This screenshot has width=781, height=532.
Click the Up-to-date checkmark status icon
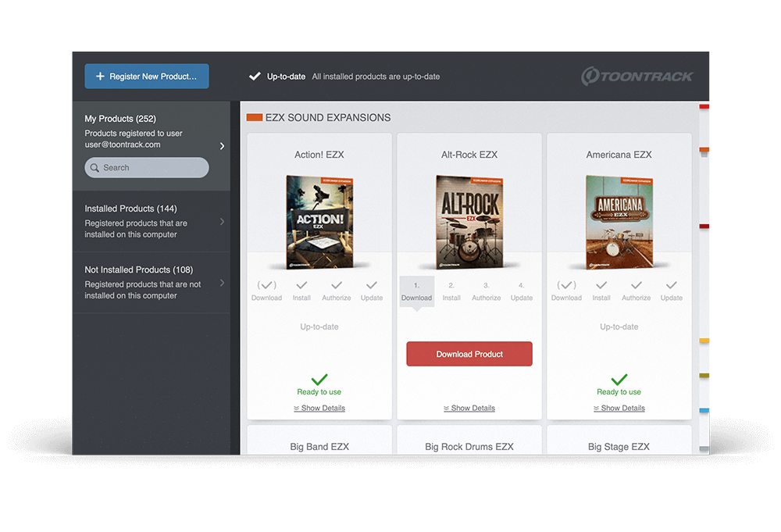point(255,77)
